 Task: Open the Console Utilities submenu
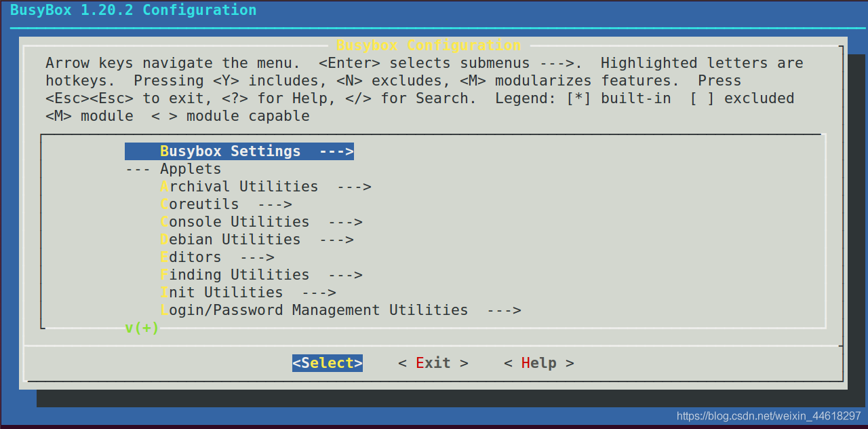[262, 221]
